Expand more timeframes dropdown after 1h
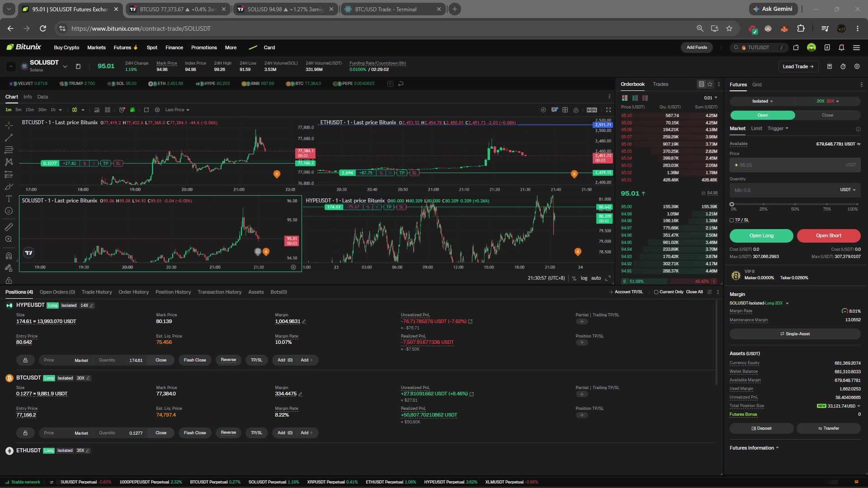868x488 pixels. (60, 110)
